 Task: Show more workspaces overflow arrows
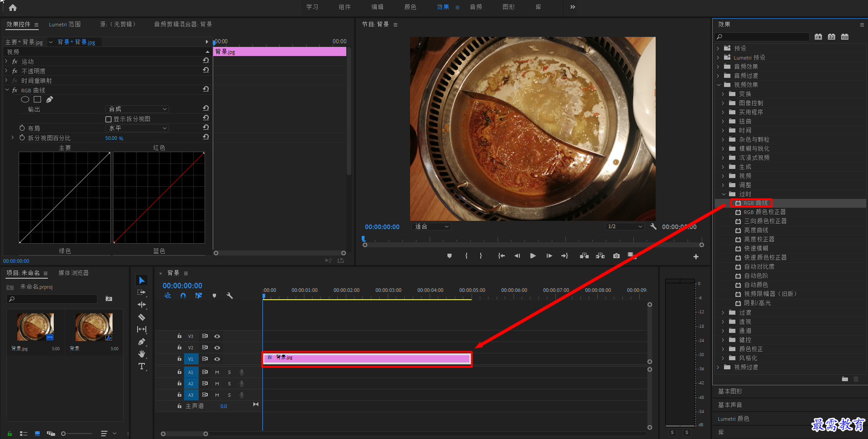tap(572, 7)
